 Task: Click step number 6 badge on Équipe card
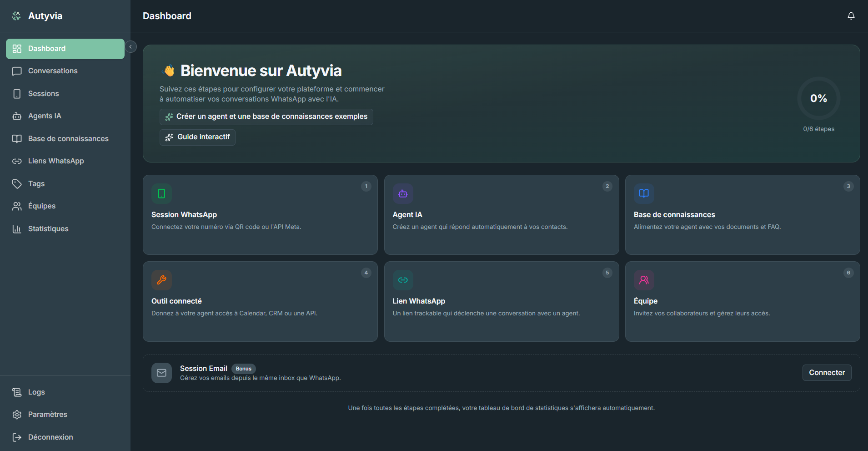point(848,273)
